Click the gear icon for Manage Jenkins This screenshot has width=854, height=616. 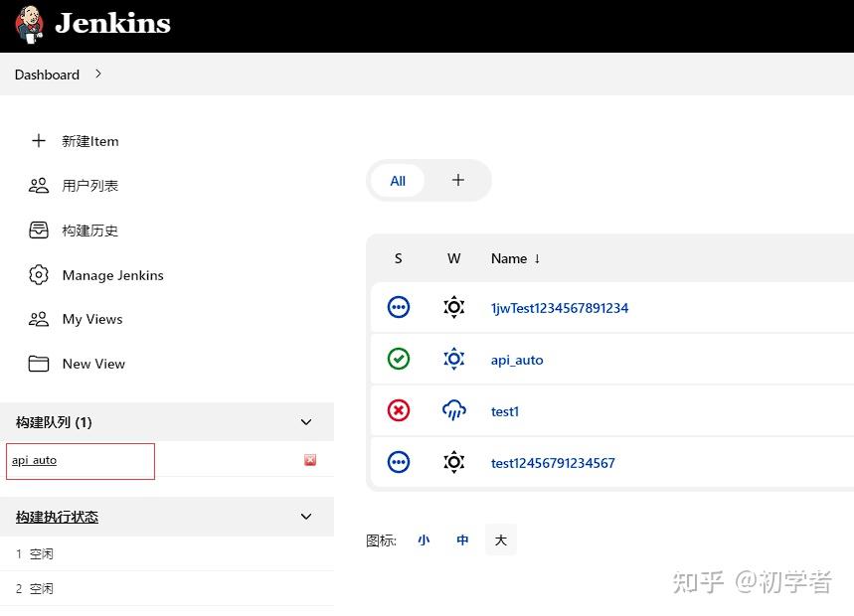coord(38,275)
